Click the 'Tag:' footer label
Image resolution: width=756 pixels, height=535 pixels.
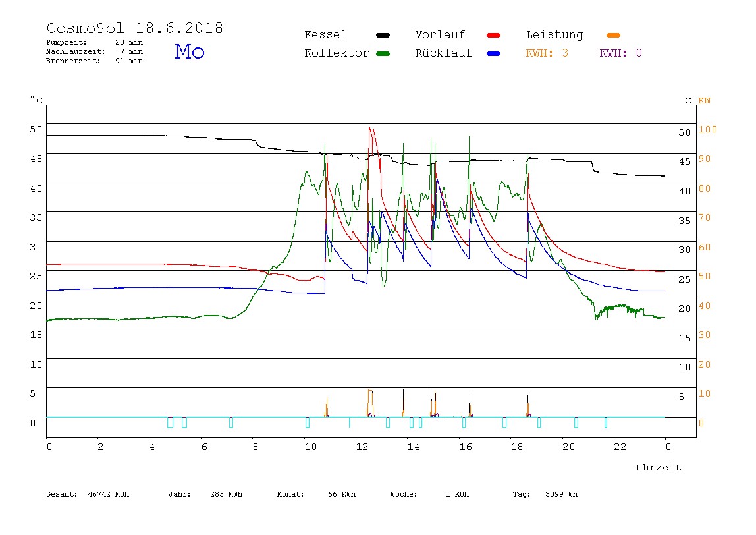click(x=522, y=494)
